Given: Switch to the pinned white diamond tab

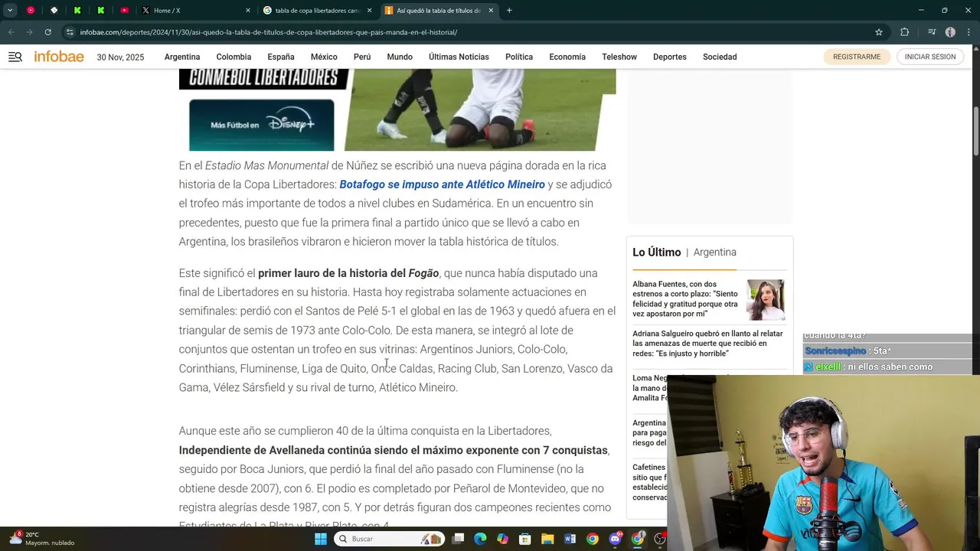Looking at the screenshot, I should coord(54,11).
